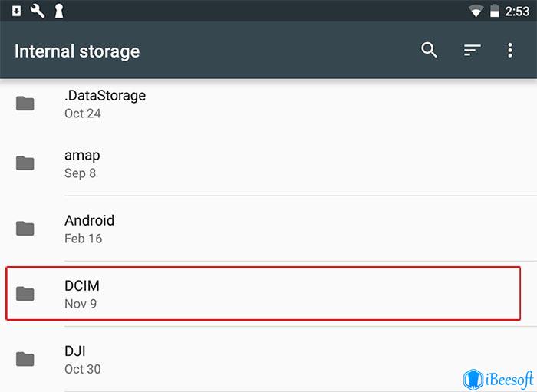Click the DJI folder icon

tap(25, 359)
